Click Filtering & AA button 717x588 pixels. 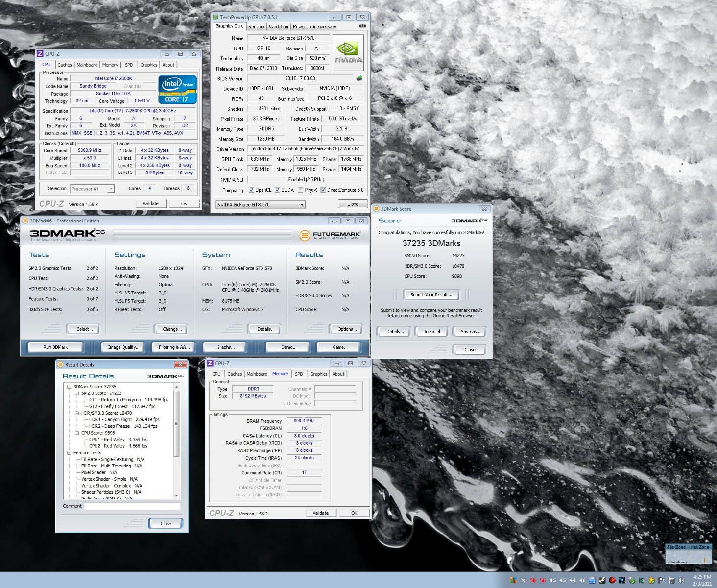[174, 347]
